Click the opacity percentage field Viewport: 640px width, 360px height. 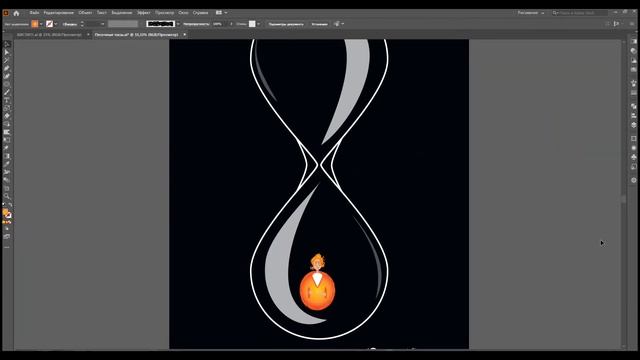(218, 24)
